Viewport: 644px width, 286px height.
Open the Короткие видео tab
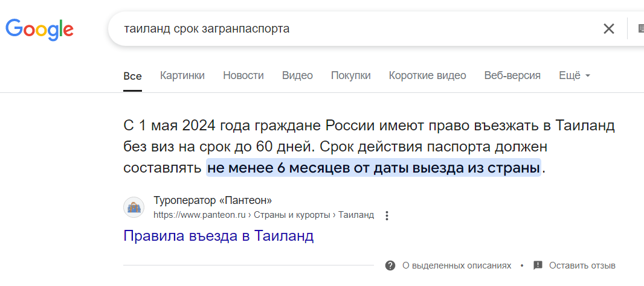[427, 75]
